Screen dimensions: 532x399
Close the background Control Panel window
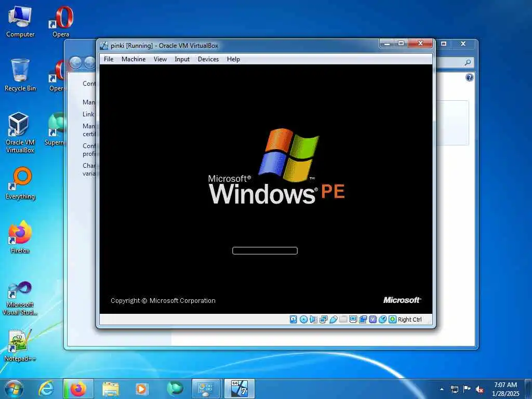(463, 44)
